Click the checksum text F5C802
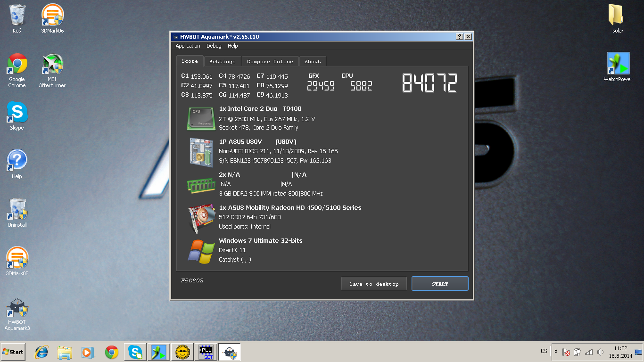The image size is (644, 362). tap(192, 280)
